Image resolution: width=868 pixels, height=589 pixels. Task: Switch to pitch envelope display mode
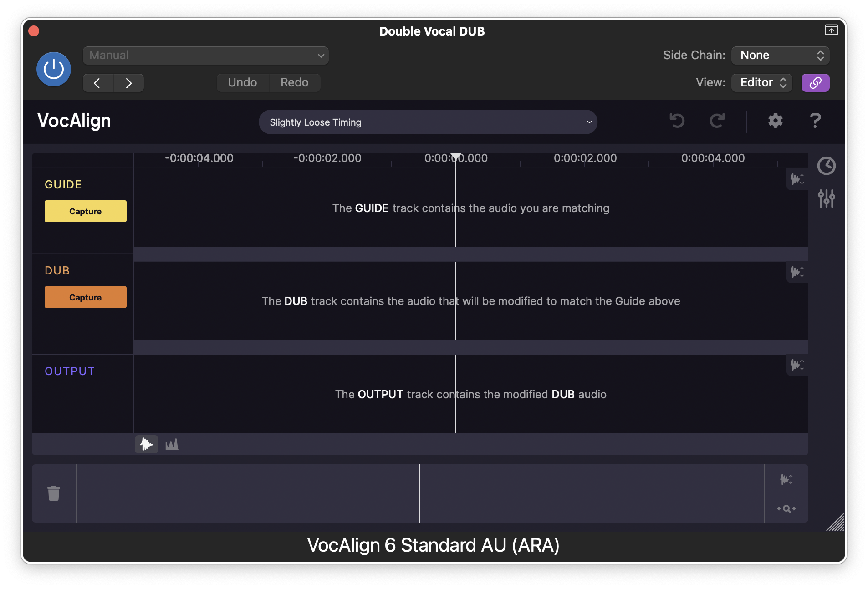(172, 444)
